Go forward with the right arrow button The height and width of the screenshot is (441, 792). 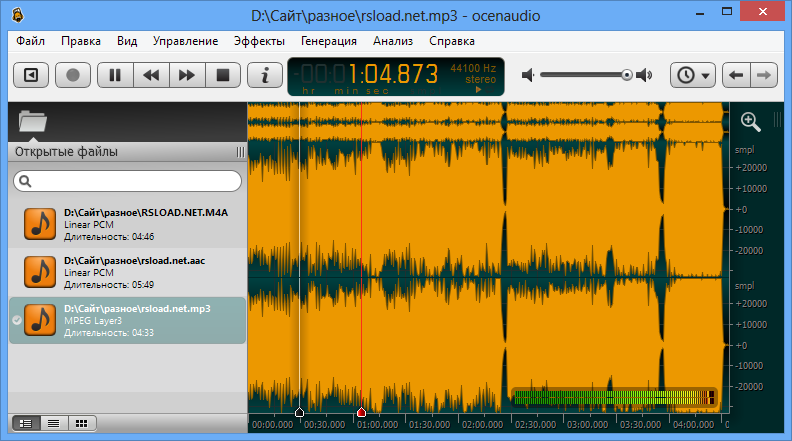[x=764, y=75]
